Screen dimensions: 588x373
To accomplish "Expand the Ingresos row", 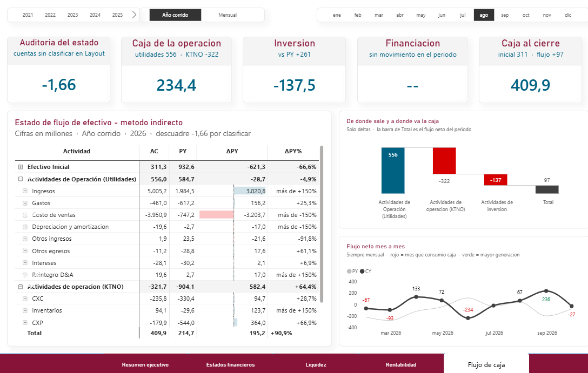I will 25,191.
